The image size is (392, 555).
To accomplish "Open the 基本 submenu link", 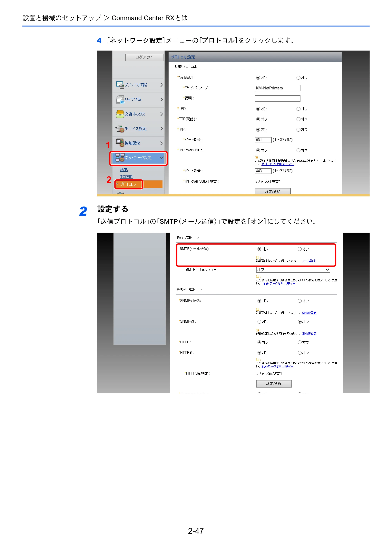I will (x=124, y=169).
